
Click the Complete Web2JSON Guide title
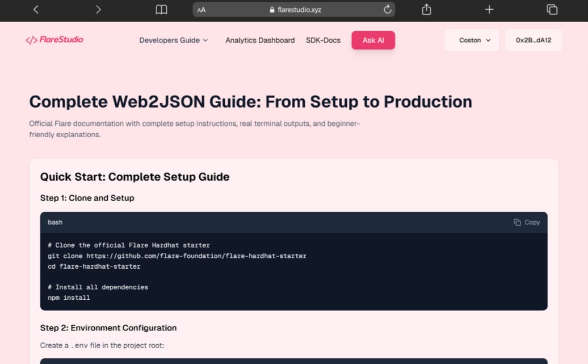[x=250, y=102]
